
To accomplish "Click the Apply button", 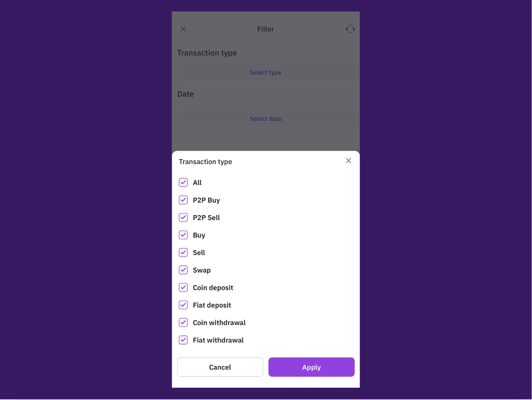I will pyautogui.click(x=311, y=367).
